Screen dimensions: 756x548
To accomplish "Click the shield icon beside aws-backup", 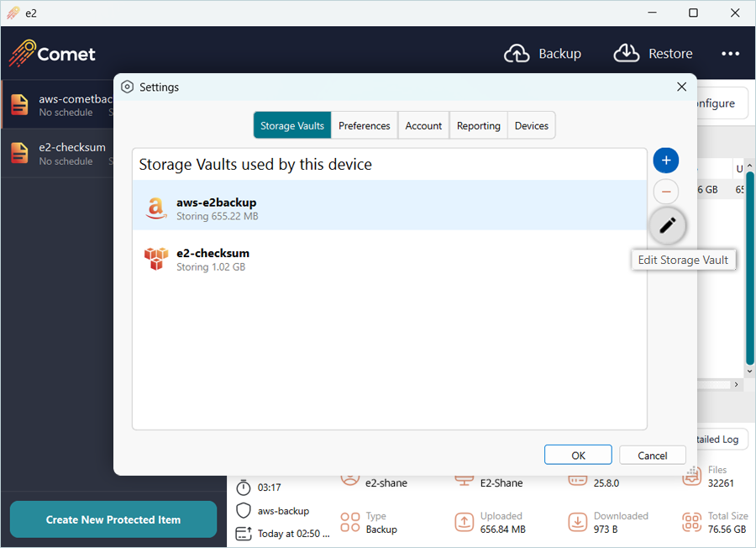I will 244,510.
